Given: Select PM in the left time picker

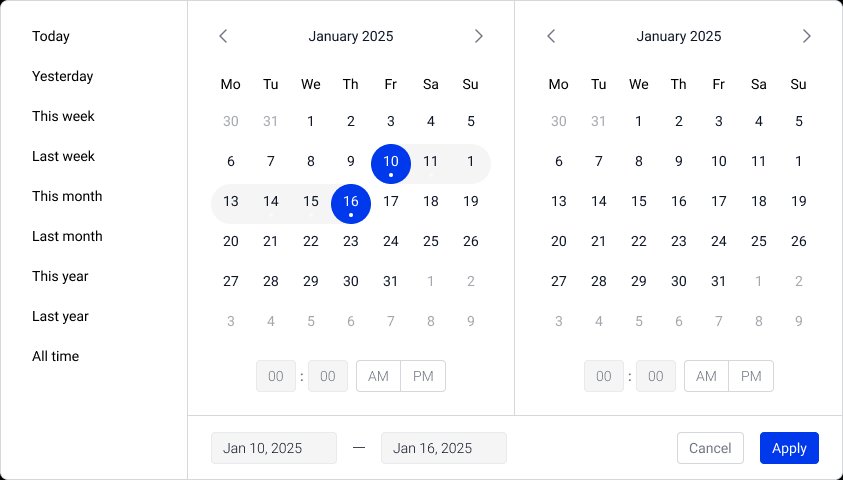Looking at the screenshot, I should tap(423, 376).
